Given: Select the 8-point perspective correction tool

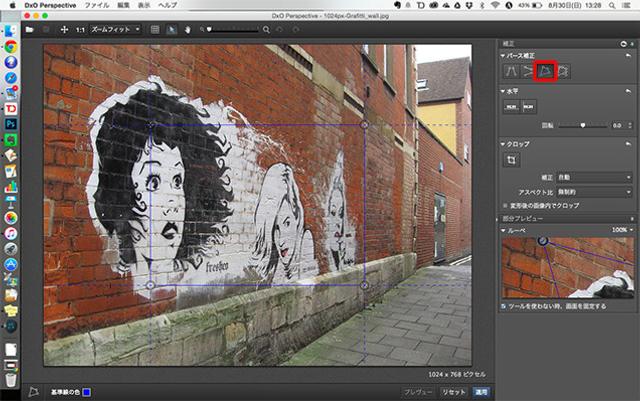Looking at the screenshot, I should tap(562, 70).
